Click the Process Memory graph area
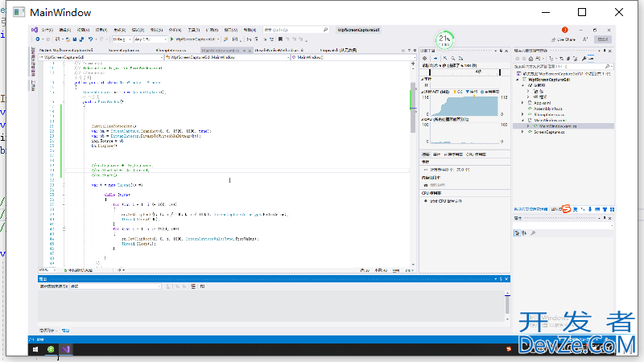The height and width of the screenshot is (362, 644). [464, 106]
